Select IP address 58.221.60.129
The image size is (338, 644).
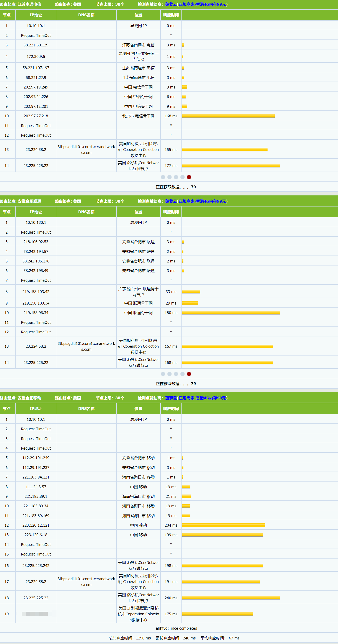pyautogui.click(x=36, y=45)
